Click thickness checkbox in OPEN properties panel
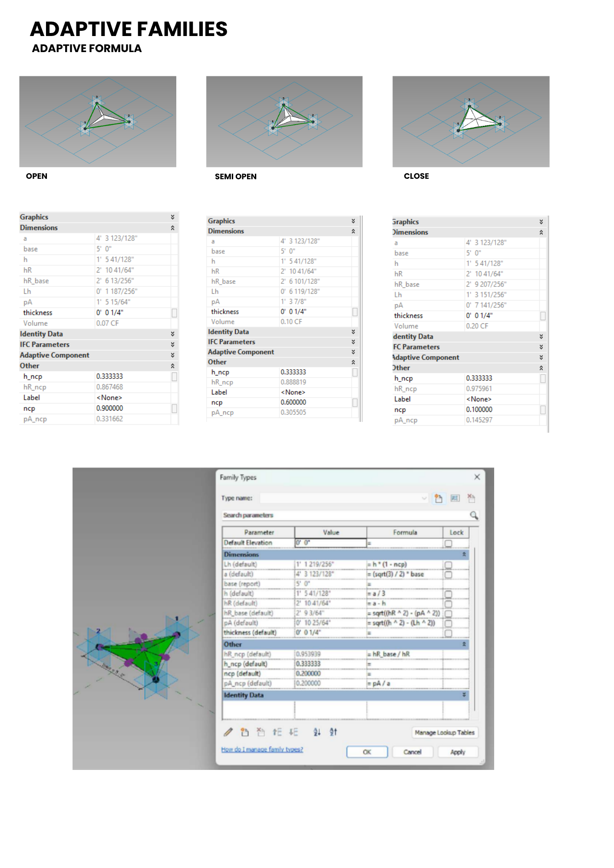The image size is (614, 868). pyautogui.click(x=174, y=313)
